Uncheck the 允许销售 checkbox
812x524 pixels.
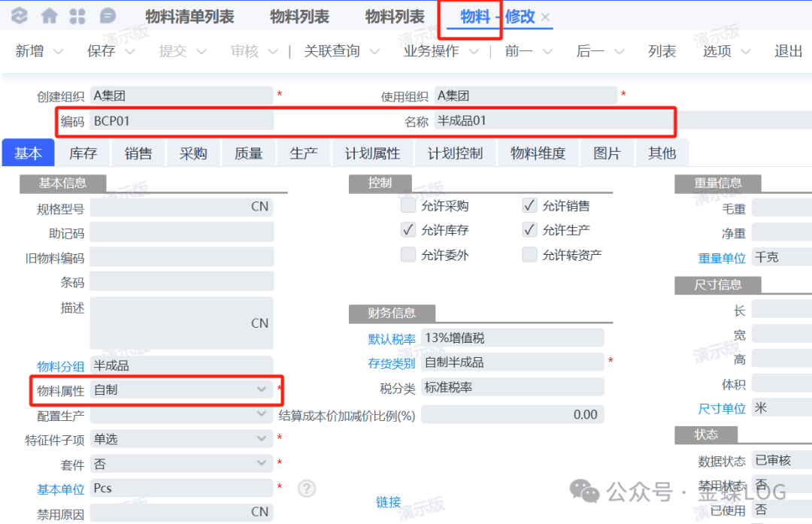(x=530, y=206)
